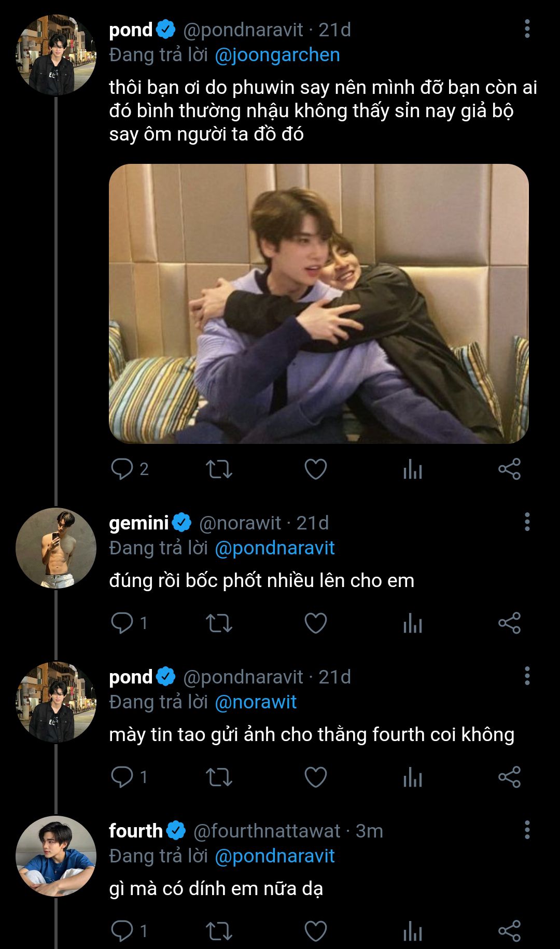View analytics on pond's reply to norawit

tap(412, 777)
